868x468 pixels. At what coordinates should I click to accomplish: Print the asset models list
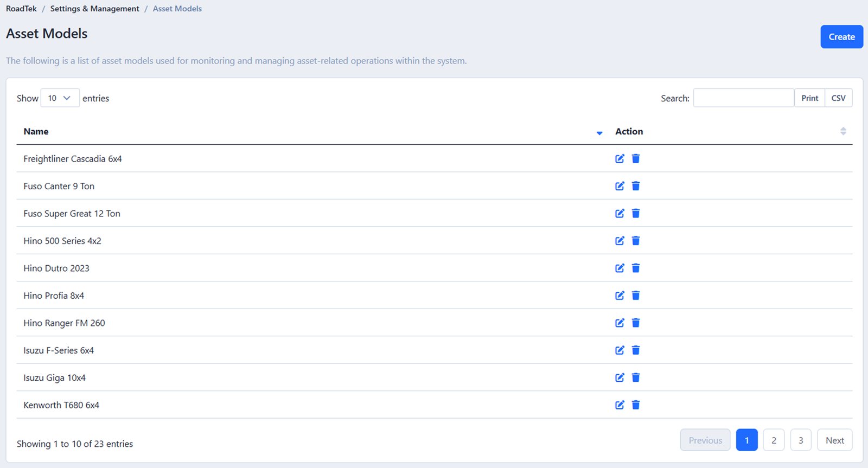809,98
